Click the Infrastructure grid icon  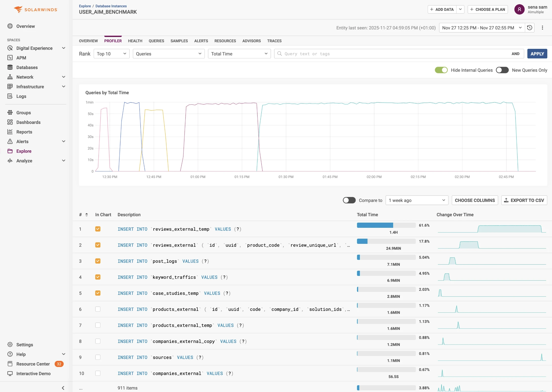(10, 87)
